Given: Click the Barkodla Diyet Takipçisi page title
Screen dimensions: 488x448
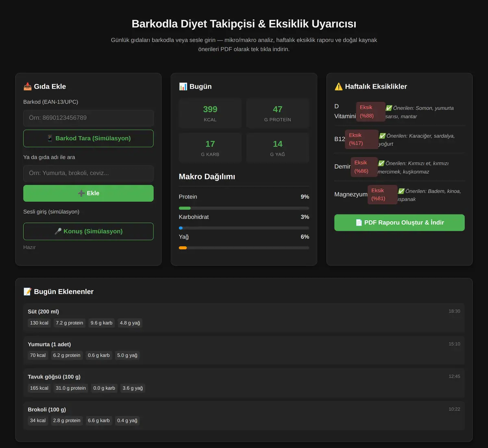Looking at the screenshot, I should point(244,24).
